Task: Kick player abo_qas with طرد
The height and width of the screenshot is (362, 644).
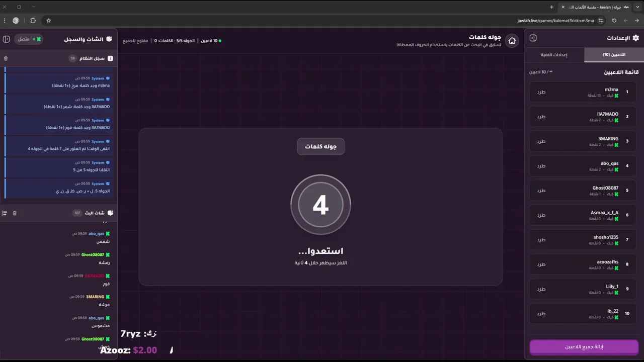Action: [541, 166]
